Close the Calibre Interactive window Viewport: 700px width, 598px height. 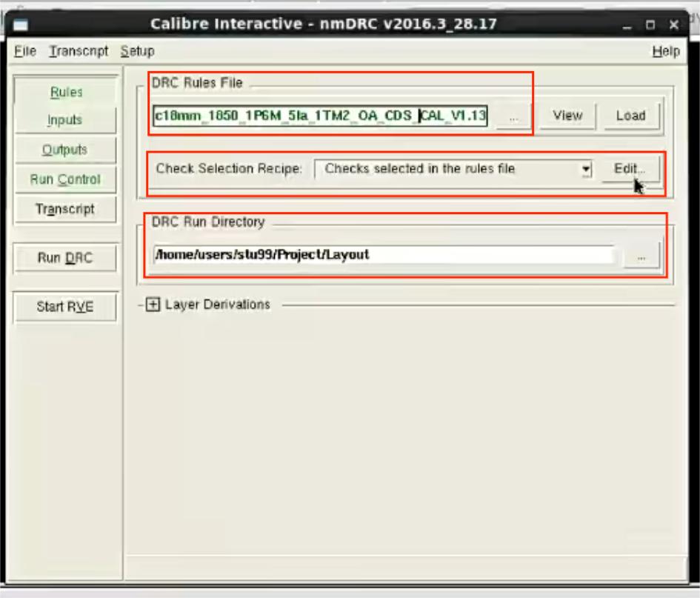674,25
